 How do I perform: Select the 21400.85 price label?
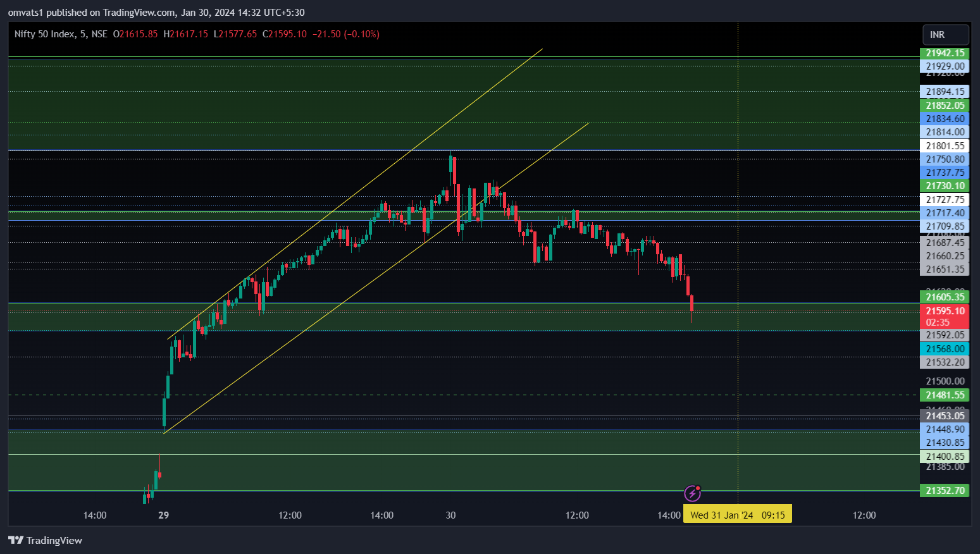(944, 457)
